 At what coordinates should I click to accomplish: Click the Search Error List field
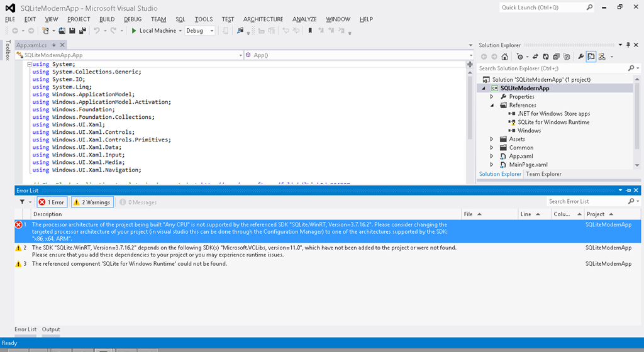pyautogui.click(x=587, y=201)
